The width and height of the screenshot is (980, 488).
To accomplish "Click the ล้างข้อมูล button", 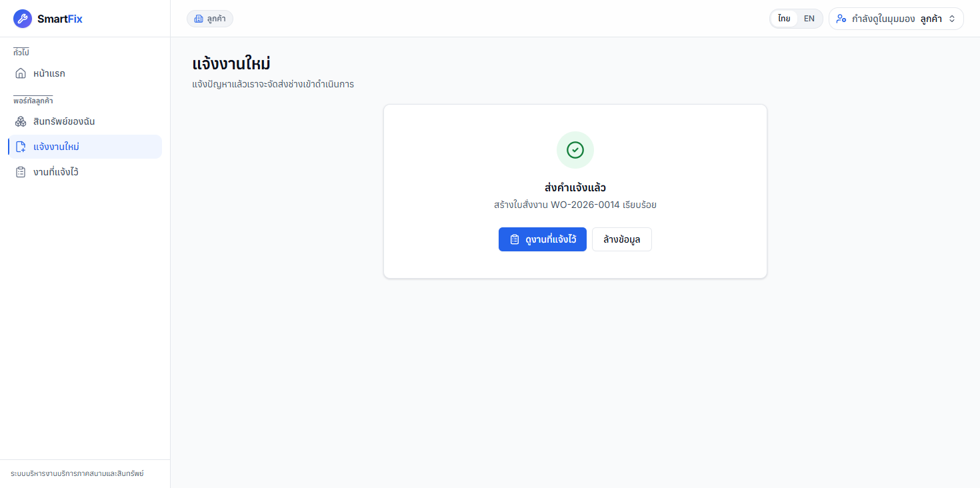I will coord(622,239).
